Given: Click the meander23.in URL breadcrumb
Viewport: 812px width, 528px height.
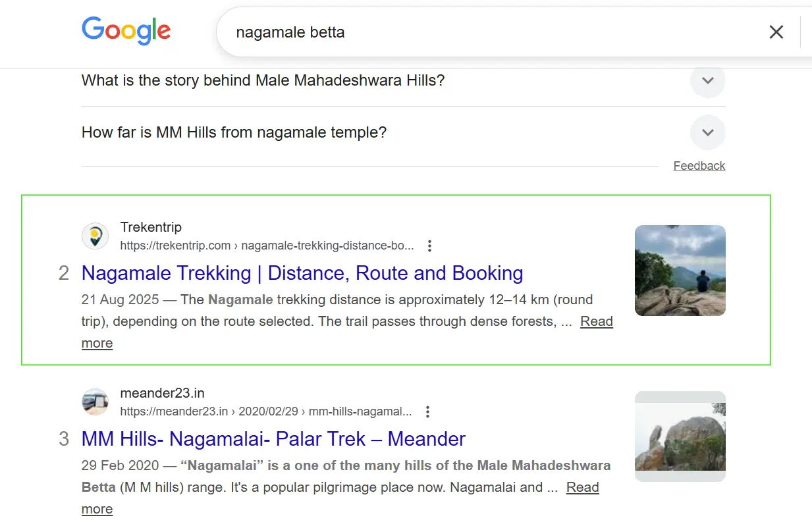Looking at the screenshot, I should click(265, 411).
